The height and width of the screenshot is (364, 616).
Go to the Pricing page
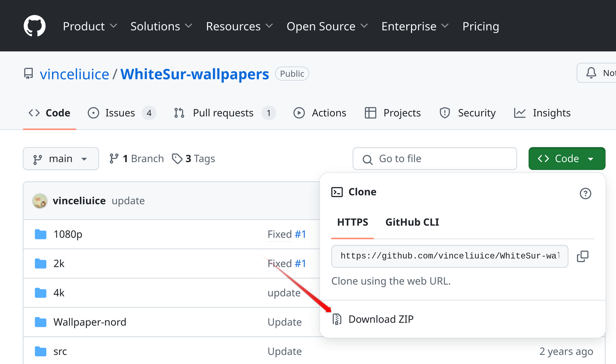[x=481, y=26]
